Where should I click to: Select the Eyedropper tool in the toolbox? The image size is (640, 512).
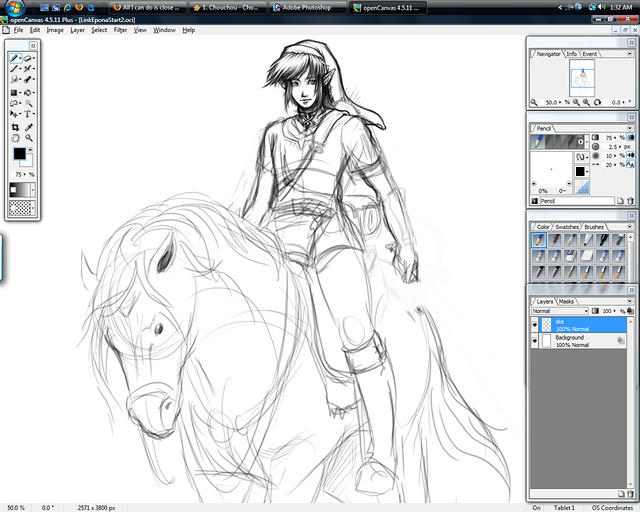(x=28, y=127)
